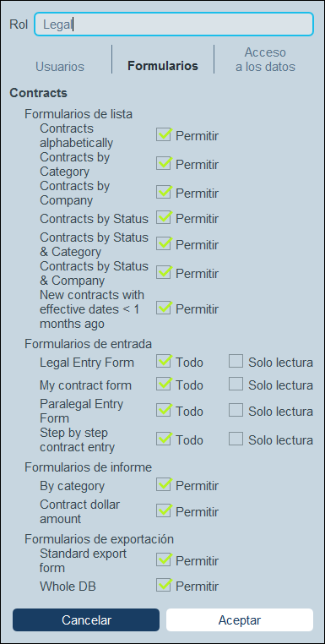Enable Solo lectura for Legal Entry Form
This screenshot has height=644, width=325.
coord(236,361)
